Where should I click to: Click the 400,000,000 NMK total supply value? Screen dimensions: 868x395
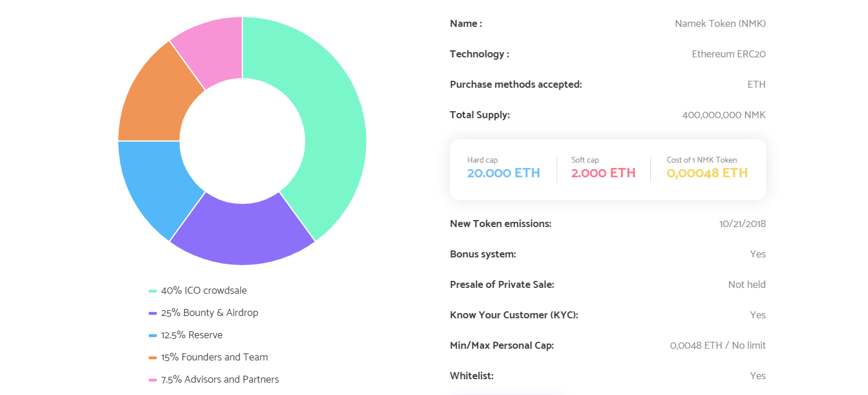(723, 115)
